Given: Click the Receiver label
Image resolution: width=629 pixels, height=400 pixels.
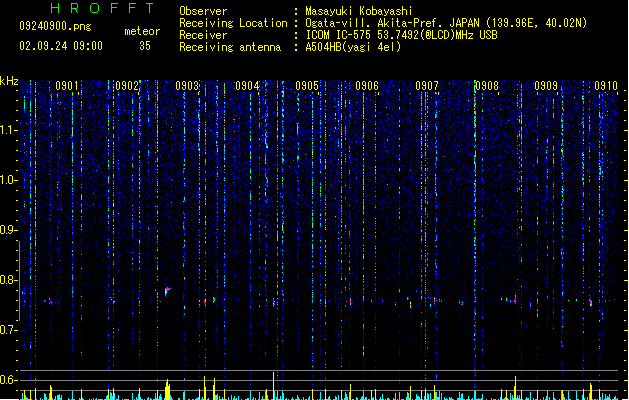Looking at the screenshot, I should (203, 35).
